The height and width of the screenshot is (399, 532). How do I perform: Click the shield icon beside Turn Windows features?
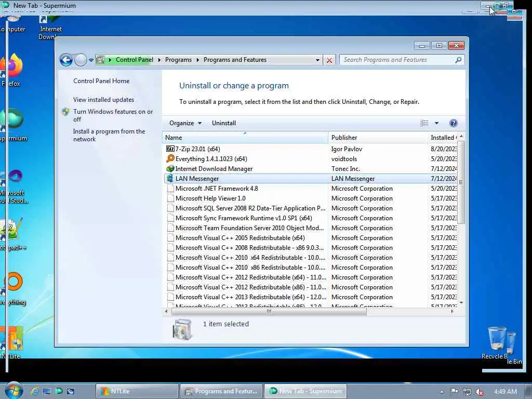click(x=65, y=112)
